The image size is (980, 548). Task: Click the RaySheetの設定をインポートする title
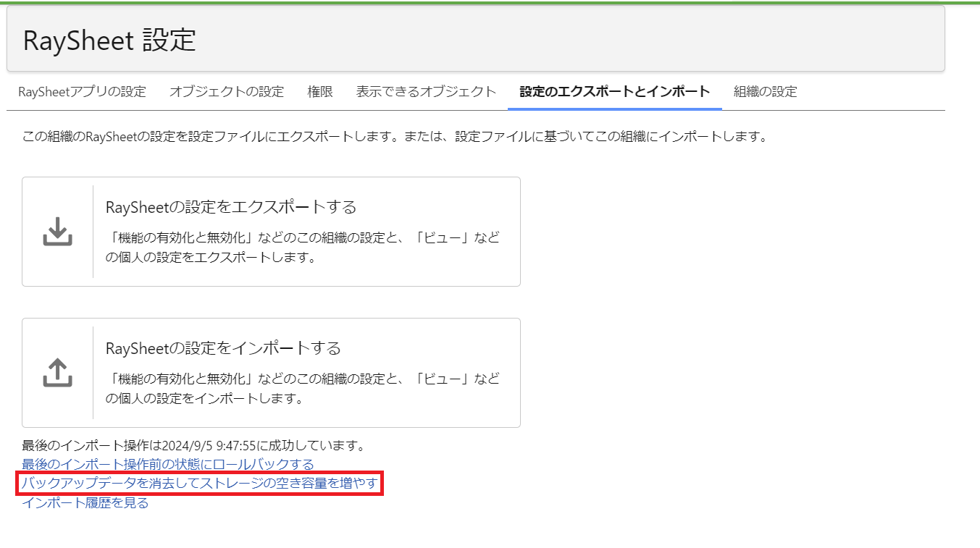(x=223, y=348)
